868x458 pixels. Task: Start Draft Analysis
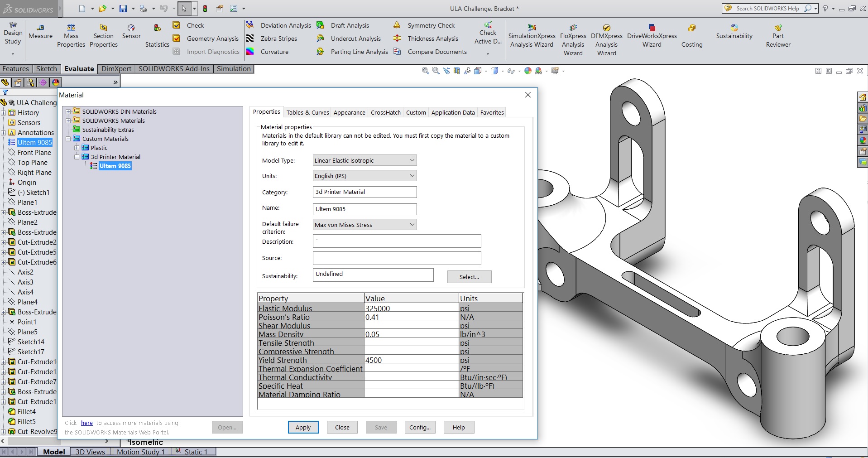point(343,25)
